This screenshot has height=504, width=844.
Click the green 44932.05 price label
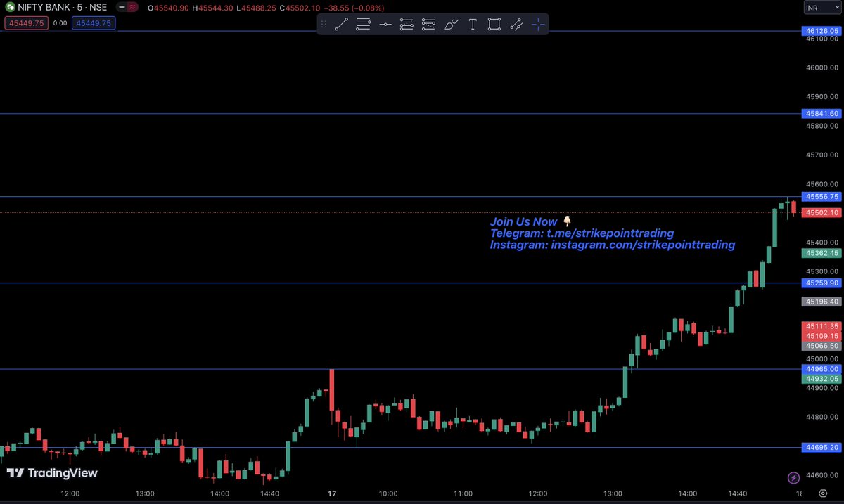tap(821, 378)
